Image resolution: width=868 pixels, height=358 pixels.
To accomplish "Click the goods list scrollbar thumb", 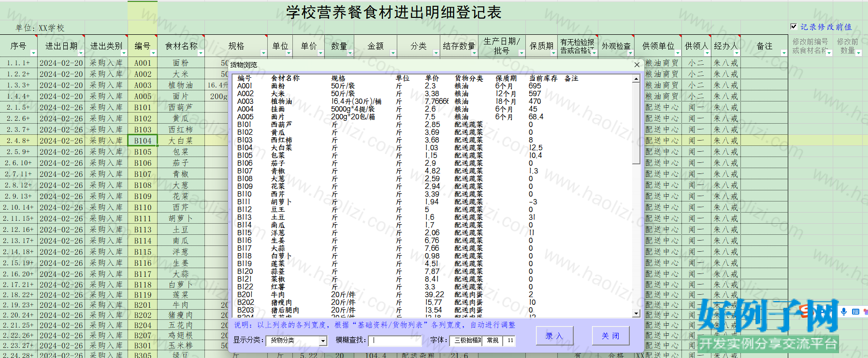I will click(636, 123).
